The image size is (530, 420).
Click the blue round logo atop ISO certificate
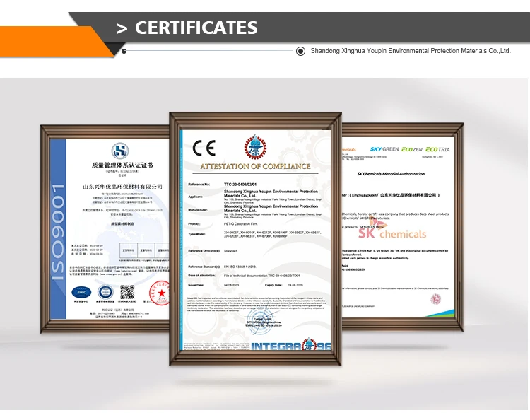[x=120, y=151]
